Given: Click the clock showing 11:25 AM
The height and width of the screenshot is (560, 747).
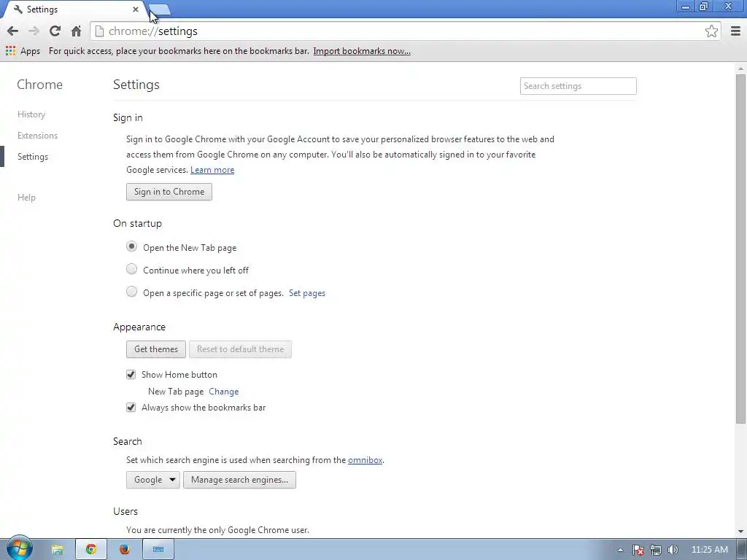Looking at the screenshot, I should click(x=709, y=550).
